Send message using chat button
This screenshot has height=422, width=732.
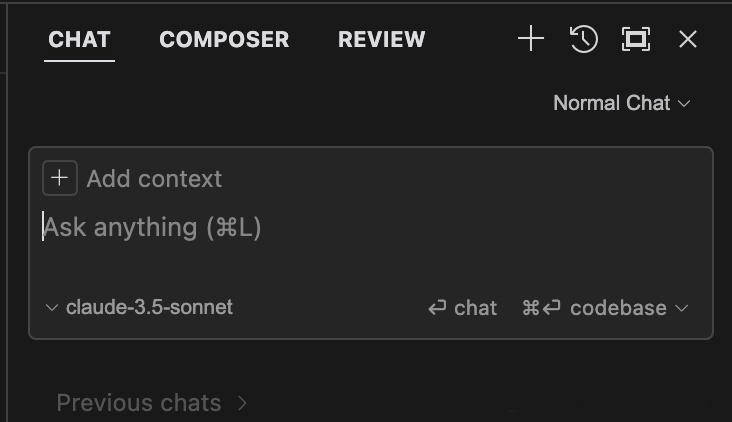click(x=462, y=308)
